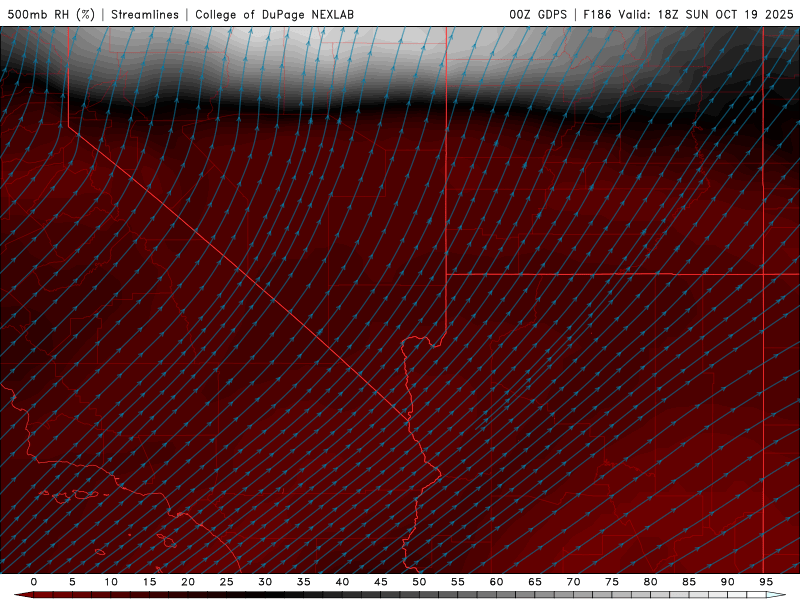
Task: Click the '95' label on the color scale
Action: [766, 582]
